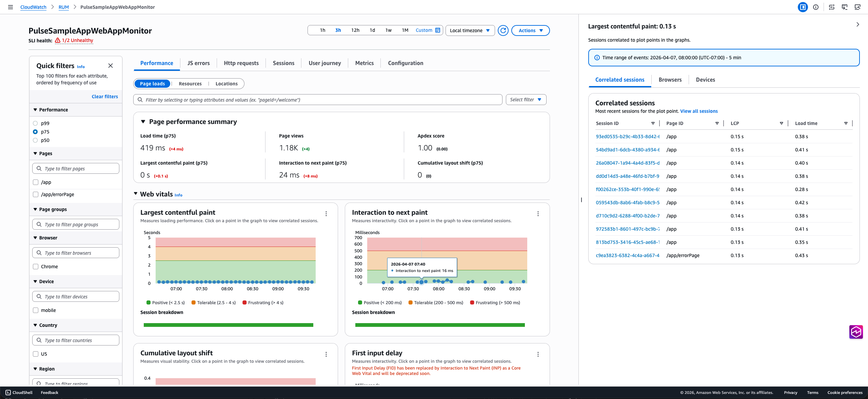Check the US country filter

coord(36,354)
